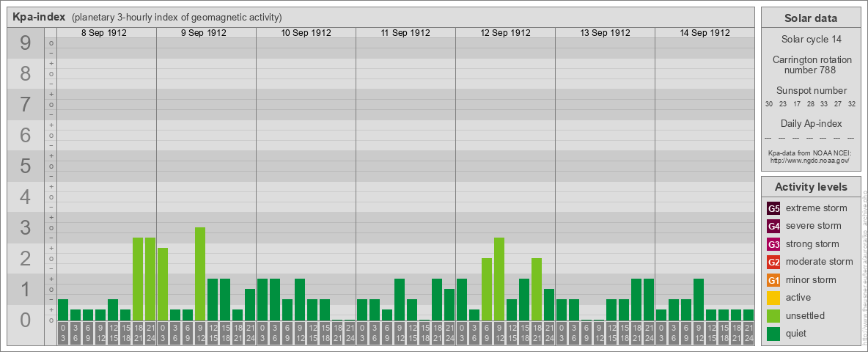Click the Kp scale number 9
This screenshot has width=868, height=352.
pyautogui.click(x=25, y=43)
